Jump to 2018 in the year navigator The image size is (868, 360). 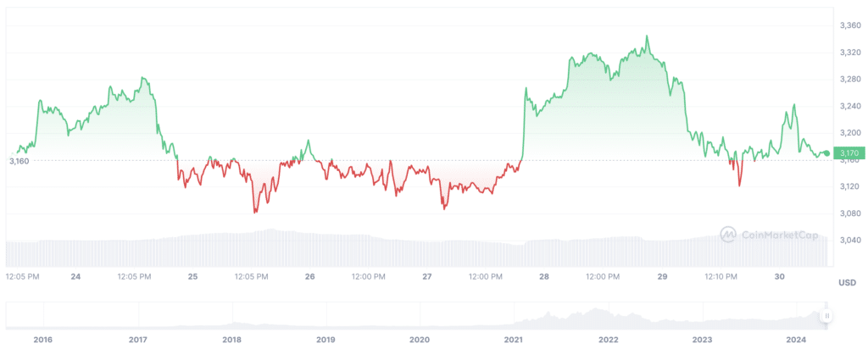click(232, 340)
